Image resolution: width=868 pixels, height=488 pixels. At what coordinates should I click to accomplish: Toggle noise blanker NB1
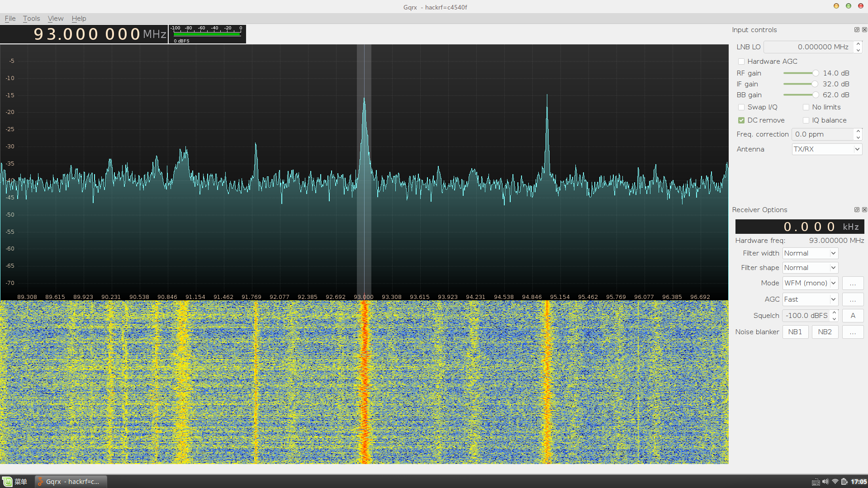point(795,332)
